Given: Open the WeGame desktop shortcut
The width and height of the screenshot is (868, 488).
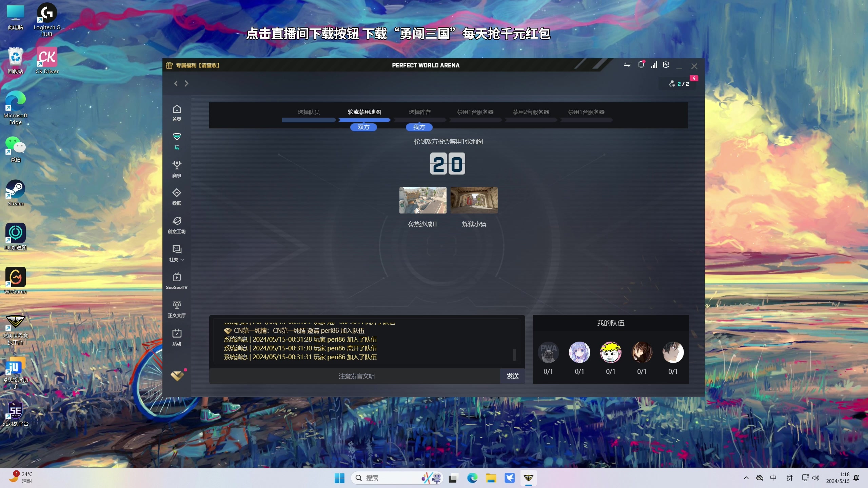Looking at the screenshot, I should (15, 281).
